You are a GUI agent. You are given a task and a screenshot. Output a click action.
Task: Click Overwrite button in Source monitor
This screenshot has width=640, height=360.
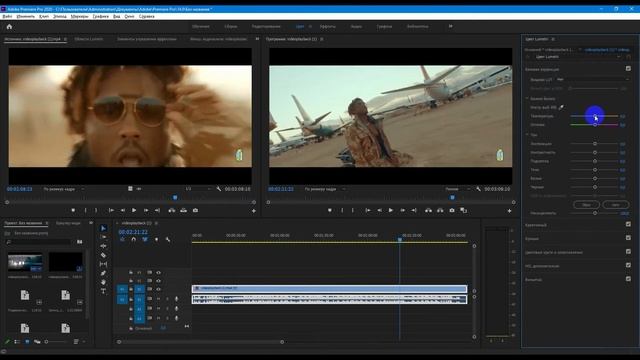[x=184, y=210]
